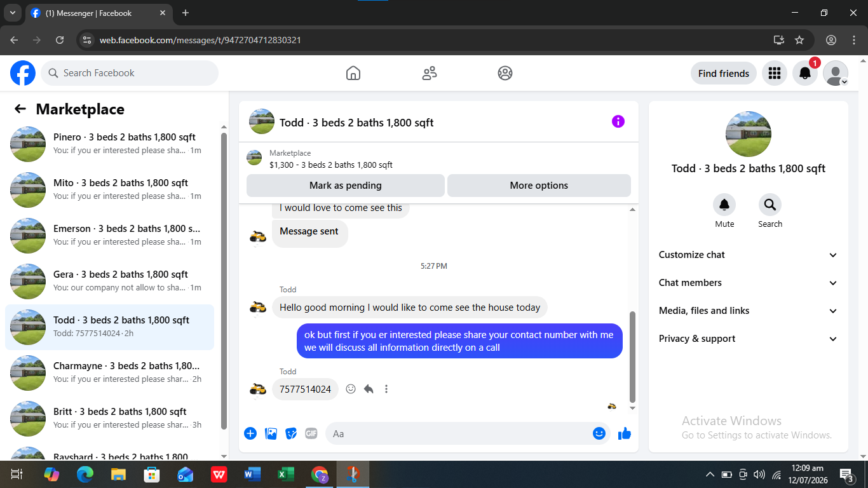Click the Search Facebook field
The image size is (868, 488).
pyautogui.click(x=130, y=73)
